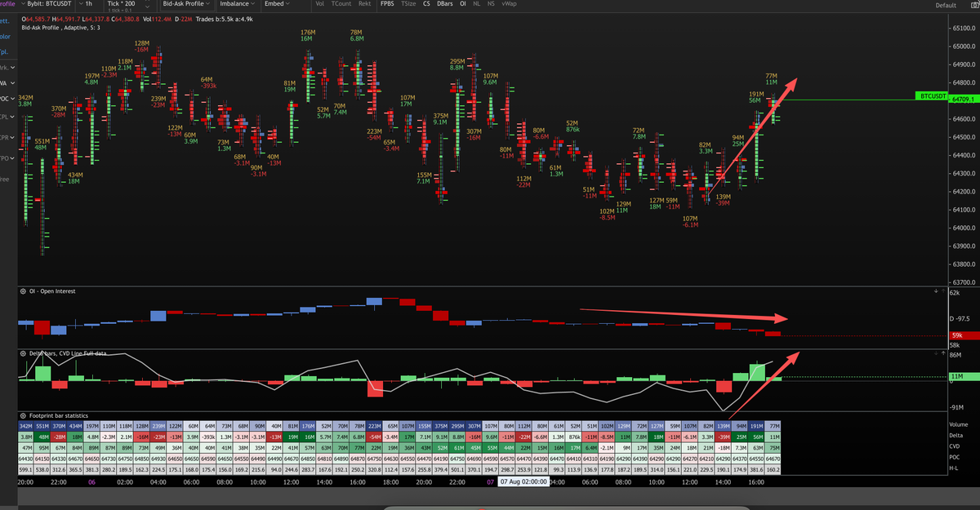
Task: Move the Delta bars panel down with arrow
Action: 936,353
